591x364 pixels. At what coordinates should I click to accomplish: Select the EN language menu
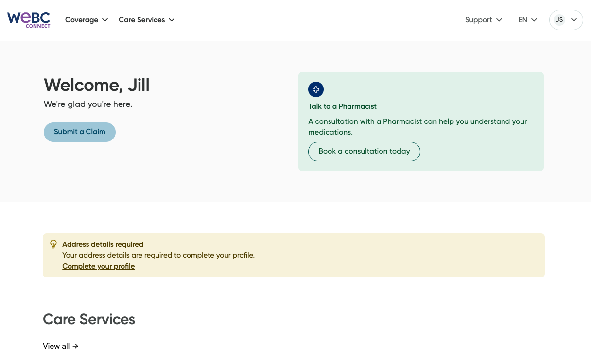pyautogui.click(x=528, y=20)
